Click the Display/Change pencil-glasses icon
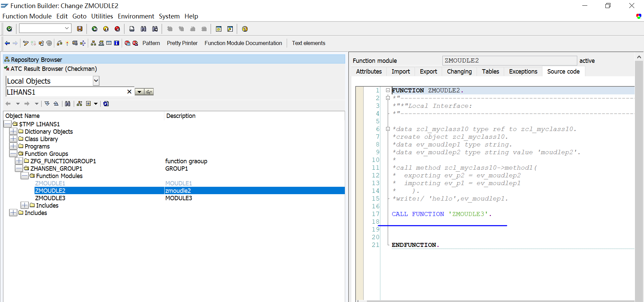Viewport: 644px width, 302px height. tap(26, 43)
